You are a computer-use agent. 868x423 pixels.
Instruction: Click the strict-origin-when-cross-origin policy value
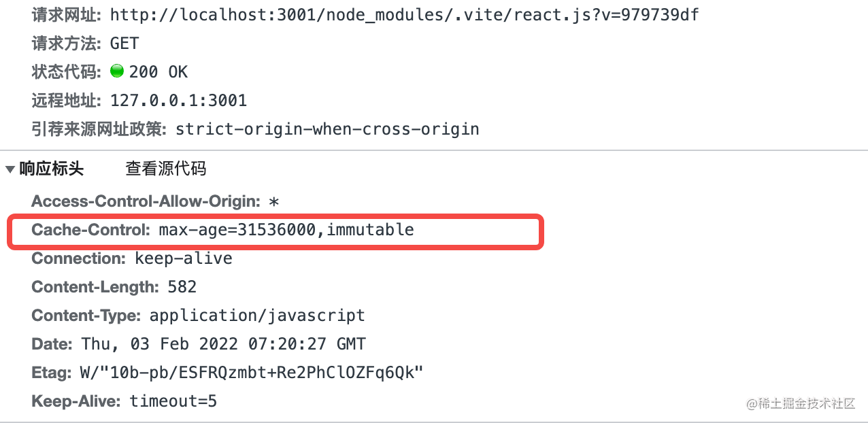pyautogui.click(x=327, y=129)
